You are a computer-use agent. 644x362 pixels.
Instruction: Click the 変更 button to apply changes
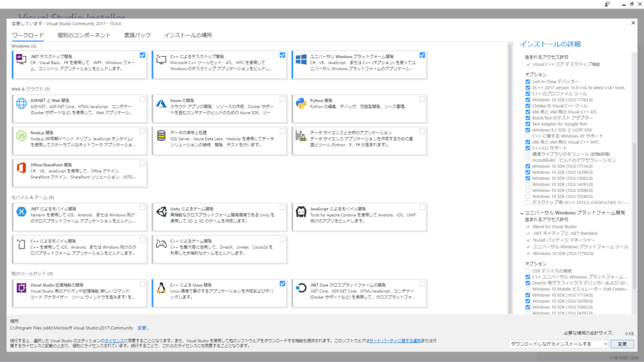tap(622, 344)
